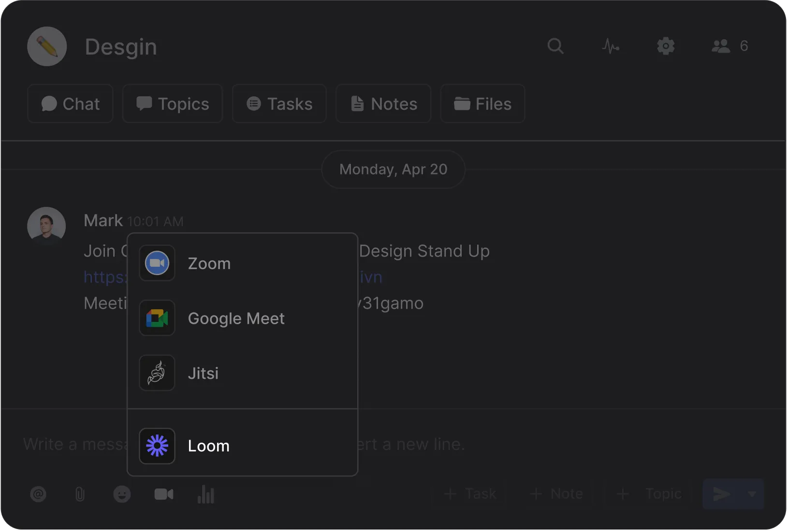Open the emoji picker
Viewport: 787px width, 532px height.
pyautogui.click(x=122, y=494)
